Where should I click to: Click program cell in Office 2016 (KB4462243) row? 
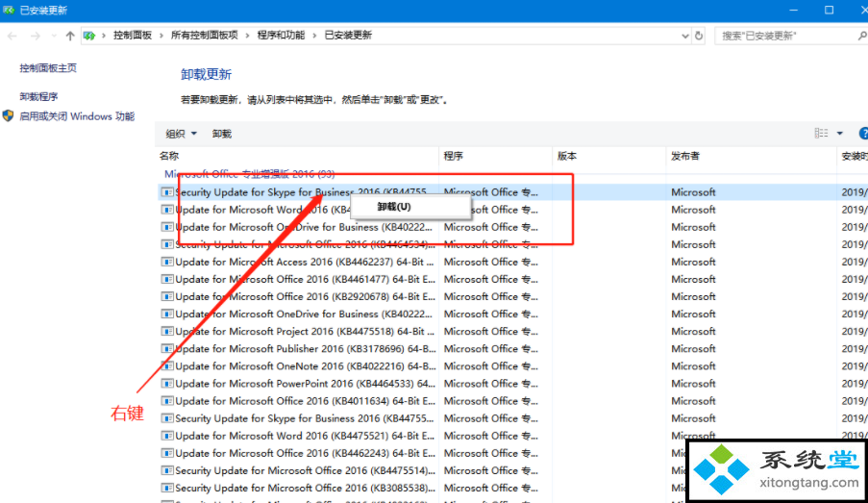pos(490,453)
